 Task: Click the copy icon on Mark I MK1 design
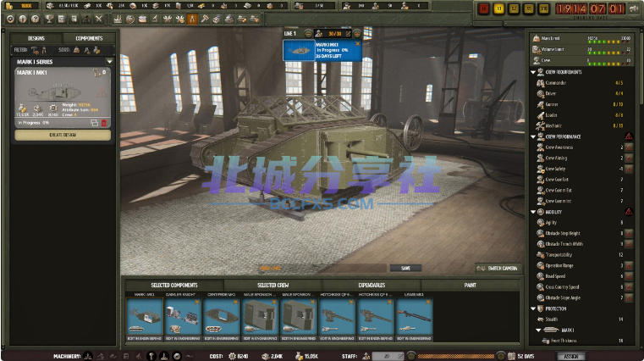[x=94, y=123]
